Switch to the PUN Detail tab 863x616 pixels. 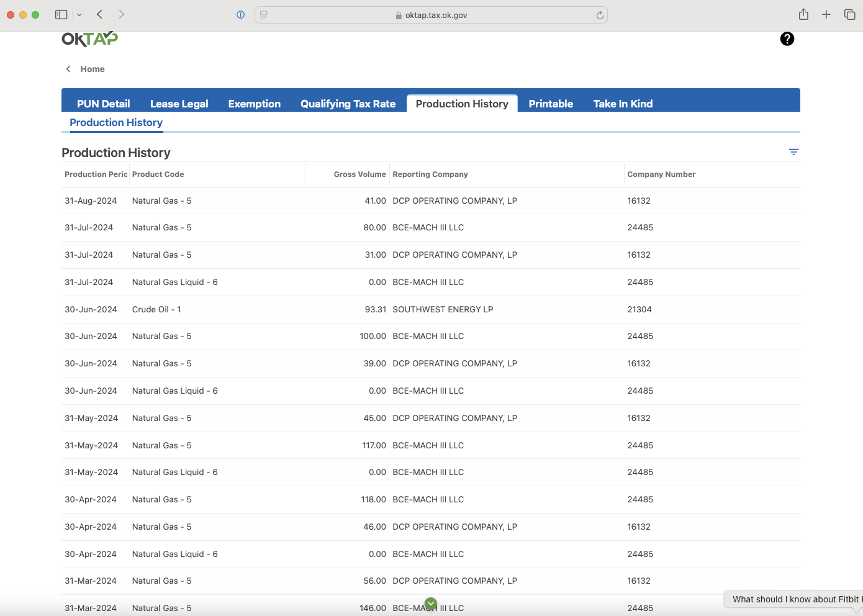point(103,104)
